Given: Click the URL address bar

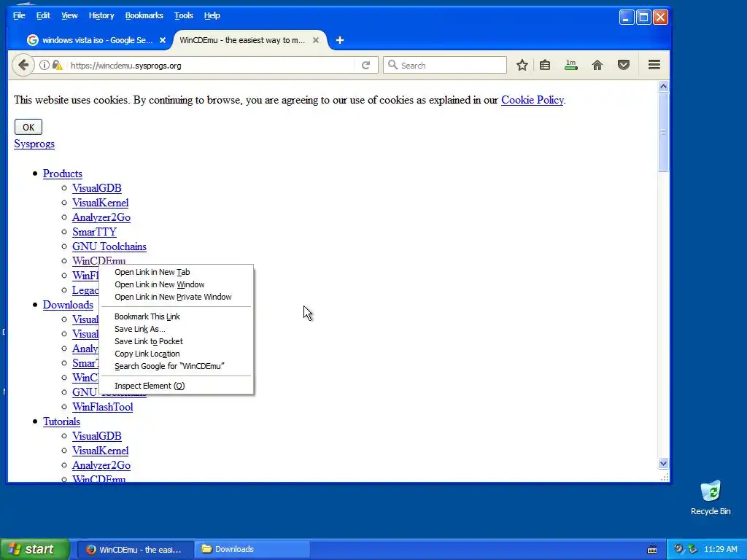Looking at the screenshot, I should click(209, 65).
